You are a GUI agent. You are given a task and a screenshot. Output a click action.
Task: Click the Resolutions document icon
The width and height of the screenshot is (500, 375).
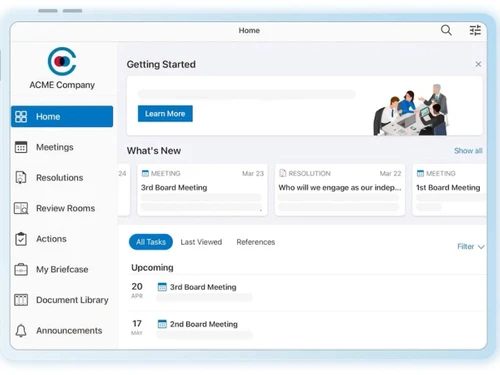(x=21, y=177)
